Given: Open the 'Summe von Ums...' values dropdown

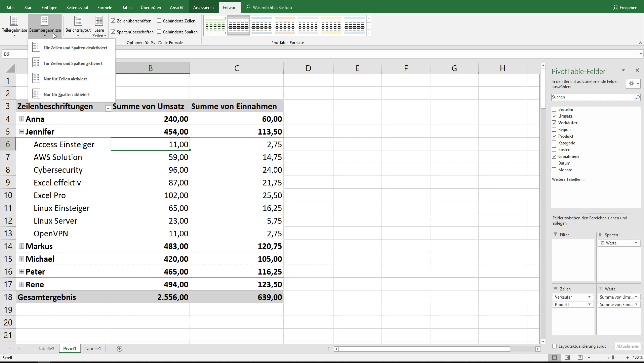Looking at the screenshot, I should 636,297.
